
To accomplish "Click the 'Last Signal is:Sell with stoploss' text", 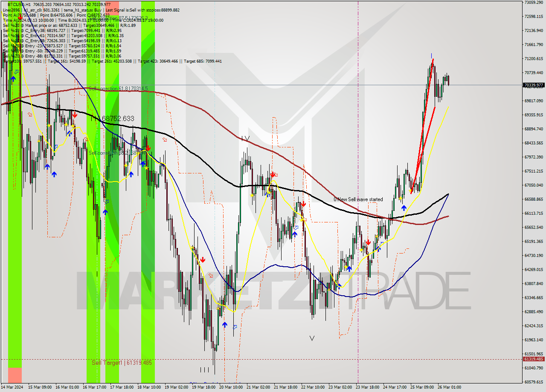I will [x=133, y=10].
